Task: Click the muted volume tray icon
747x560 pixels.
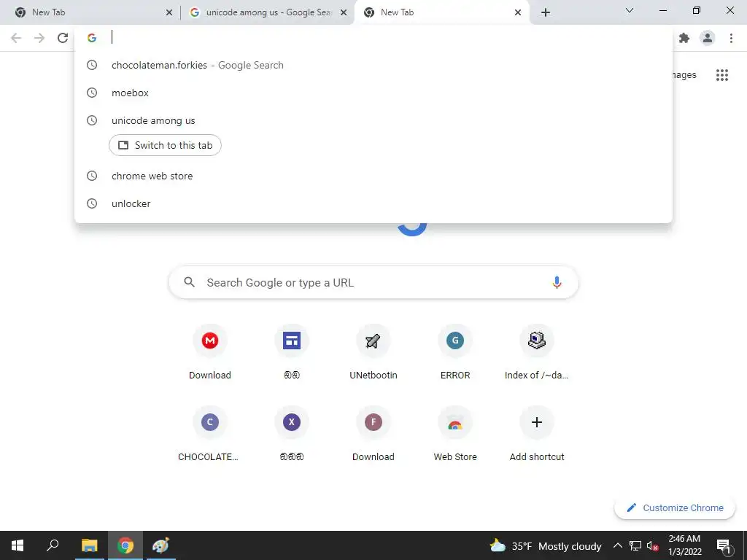Action: [x=652, y=545]
